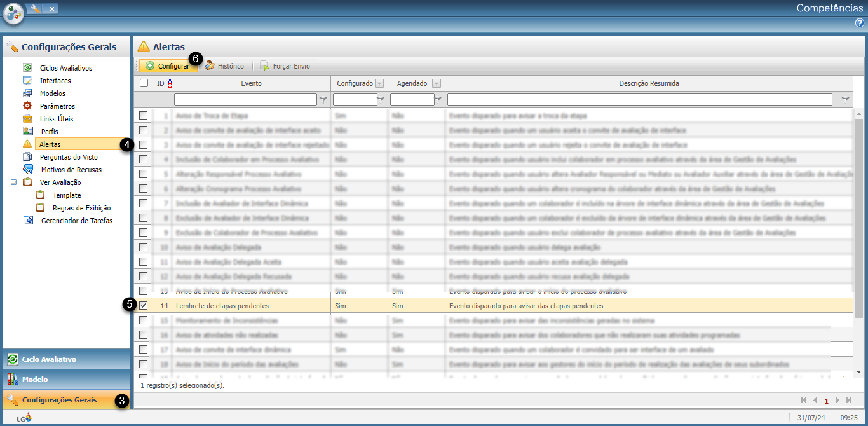Check the box for row ID 17

(x=144, y=349)
